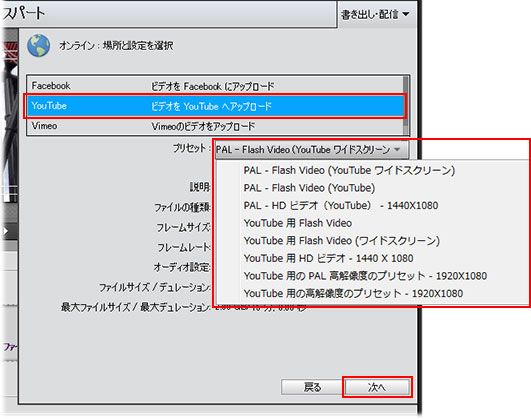Expand the プリセット preset combo box
The height and width of the screenshot is (419, 531).
[x=312, y=149]
